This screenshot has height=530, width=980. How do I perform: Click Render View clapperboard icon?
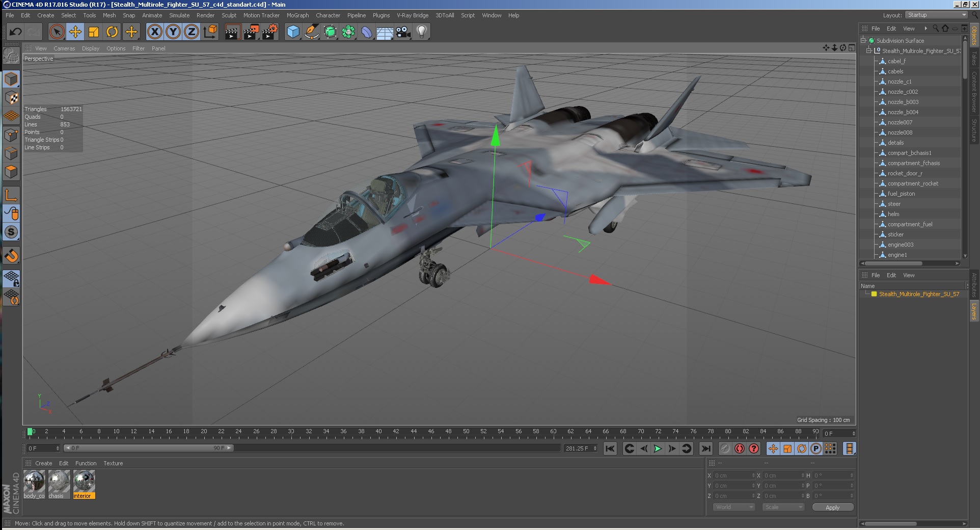click(x=232, y=32)
